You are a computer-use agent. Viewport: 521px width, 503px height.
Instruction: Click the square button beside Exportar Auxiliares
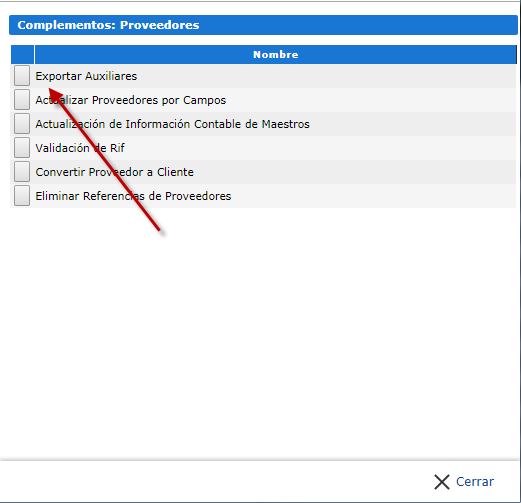(x=22, y=76)
